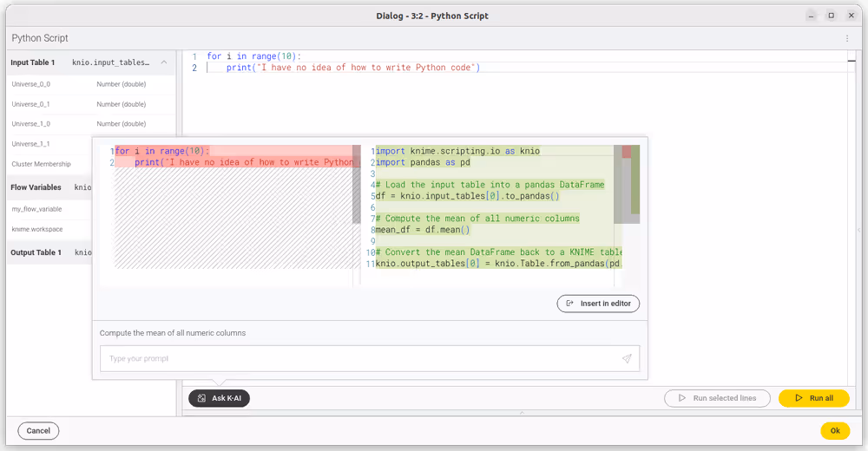Image resolution: width=868 pixels, height=451 pixels.
Task: Collapse the Input Table 1 section
Action: click(x=164, y=62)
